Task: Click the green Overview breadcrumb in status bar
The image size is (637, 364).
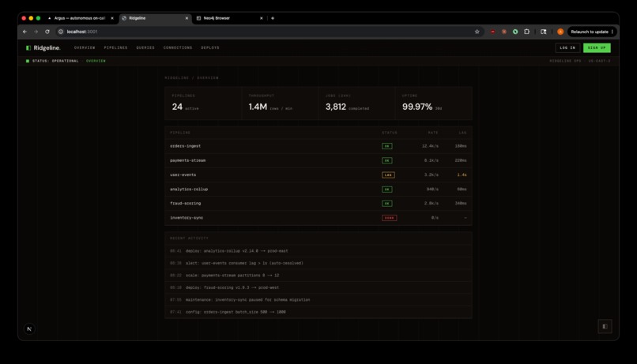Action: [x=96, y=61]
